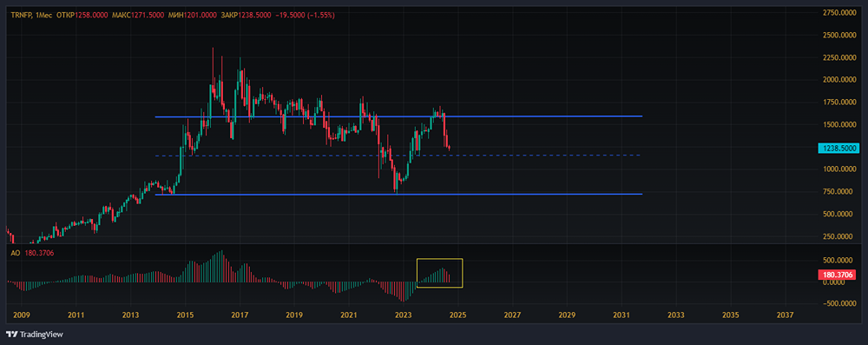The image size is (868, 345).
Task: Click the 2009 label on time axis
Action: coord(21,315)
